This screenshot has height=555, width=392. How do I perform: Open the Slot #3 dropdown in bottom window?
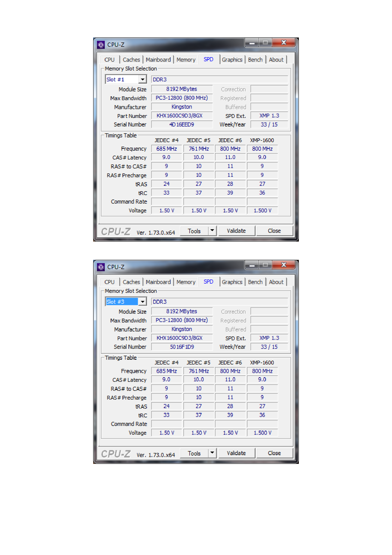[143, 302]
